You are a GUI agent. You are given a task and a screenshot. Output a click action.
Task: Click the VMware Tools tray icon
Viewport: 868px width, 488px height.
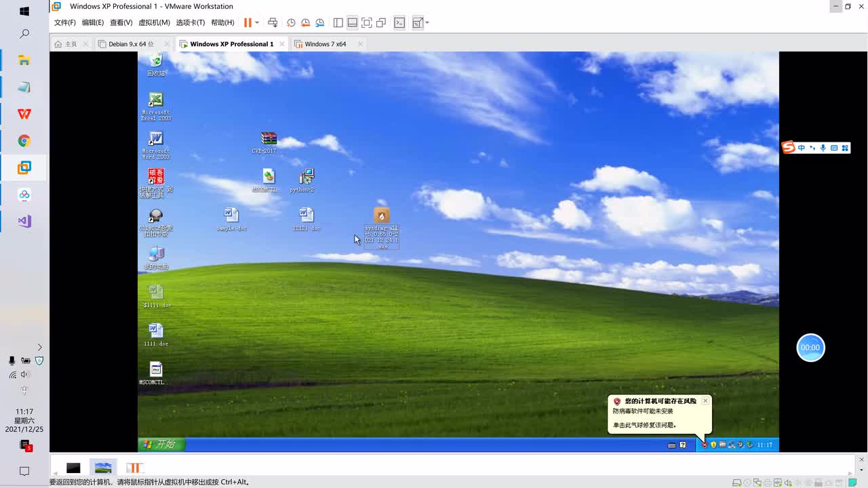tap(722, 445)
